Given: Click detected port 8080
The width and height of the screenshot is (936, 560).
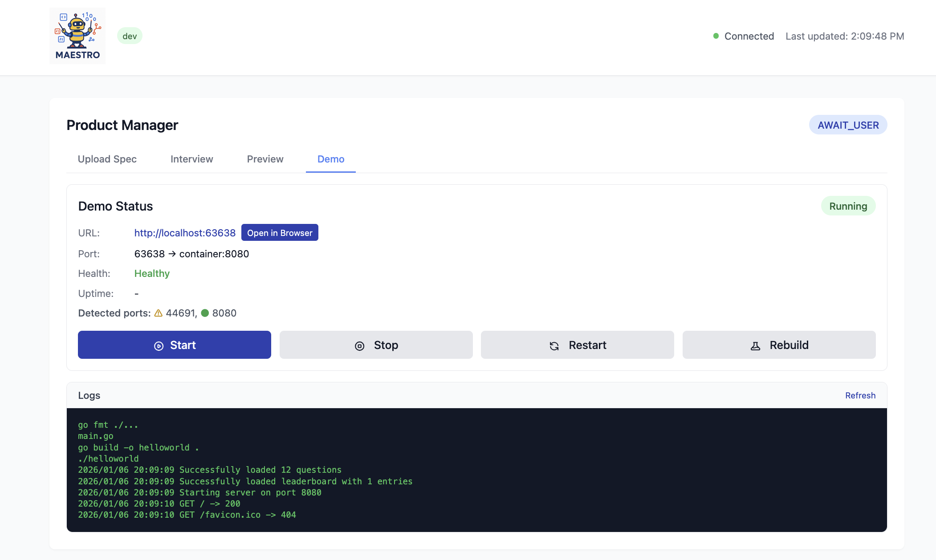Looking at the screenshot, I should [x=224, y=313].
